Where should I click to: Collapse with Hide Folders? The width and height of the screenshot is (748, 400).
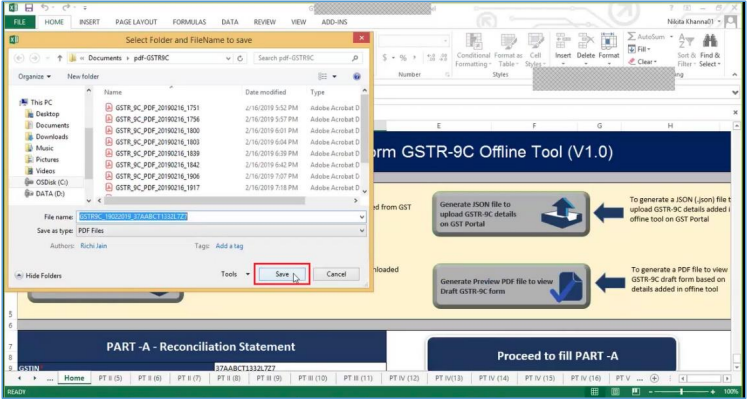39,276
